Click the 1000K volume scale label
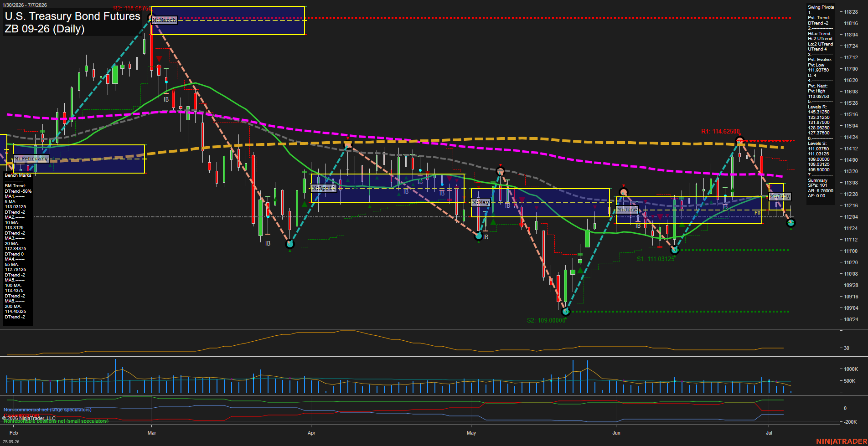Image resolution: width=868 pixels, height=446 pixels. (x=851, y=369)
